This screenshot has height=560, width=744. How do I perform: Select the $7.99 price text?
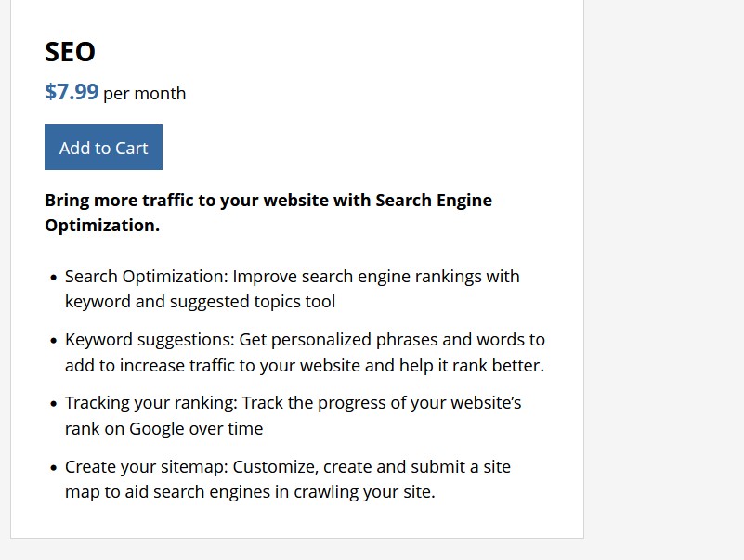[72, 92]
